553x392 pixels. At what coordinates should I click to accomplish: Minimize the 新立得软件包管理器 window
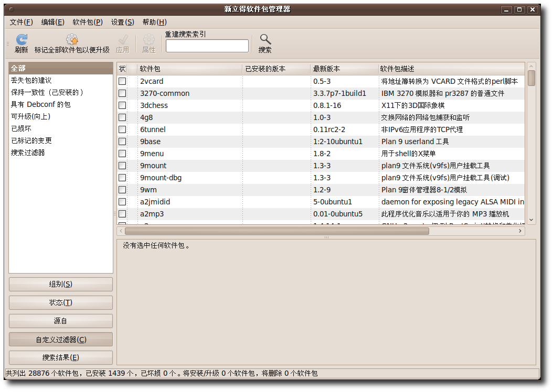506,9
